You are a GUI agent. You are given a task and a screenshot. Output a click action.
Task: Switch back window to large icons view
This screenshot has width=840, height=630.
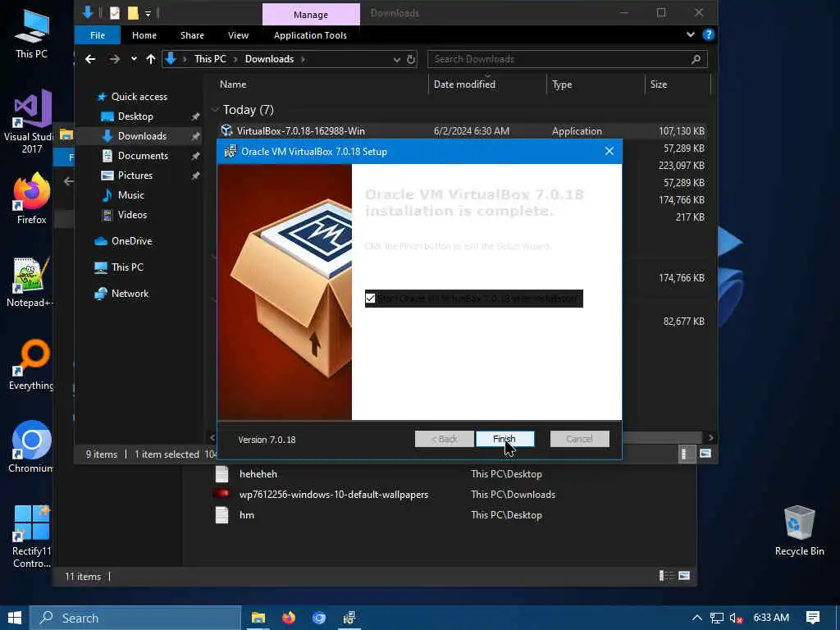click(684, 576)
